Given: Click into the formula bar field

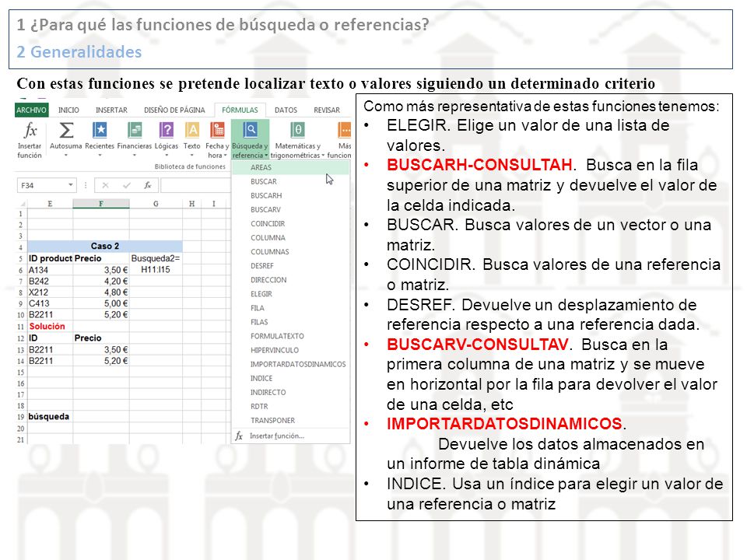Looking at the screenshot, I should [x=196, y=185].
